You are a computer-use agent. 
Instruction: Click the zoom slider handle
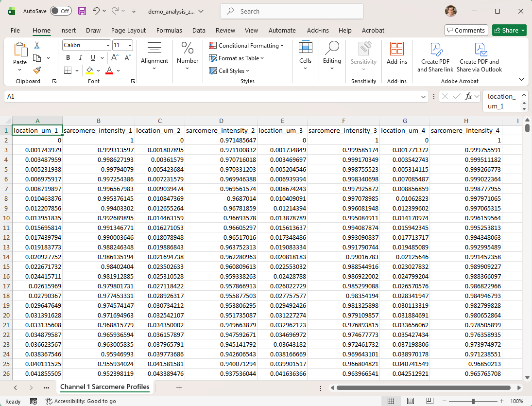coord(473,401)
